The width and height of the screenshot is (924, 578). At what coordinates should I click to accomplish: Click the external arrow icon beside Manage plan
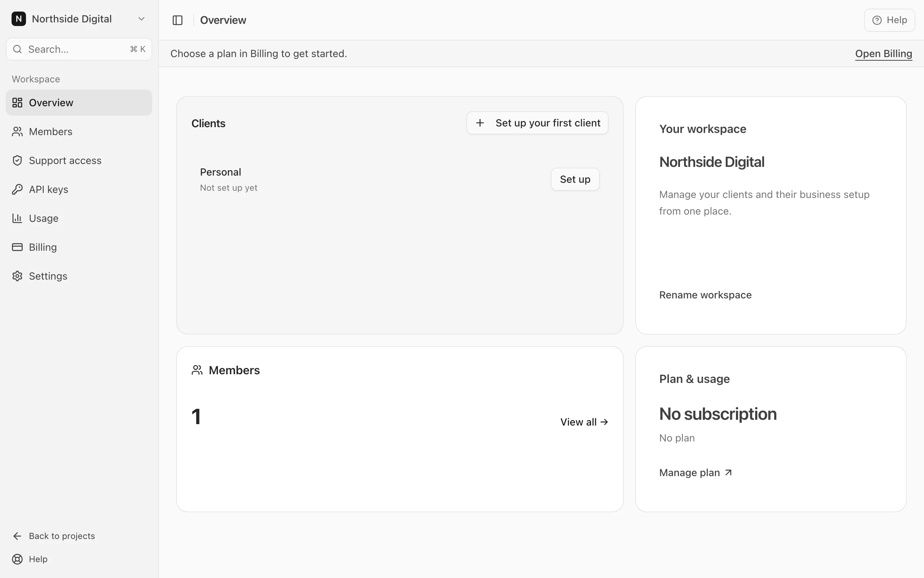pos(728,473)
